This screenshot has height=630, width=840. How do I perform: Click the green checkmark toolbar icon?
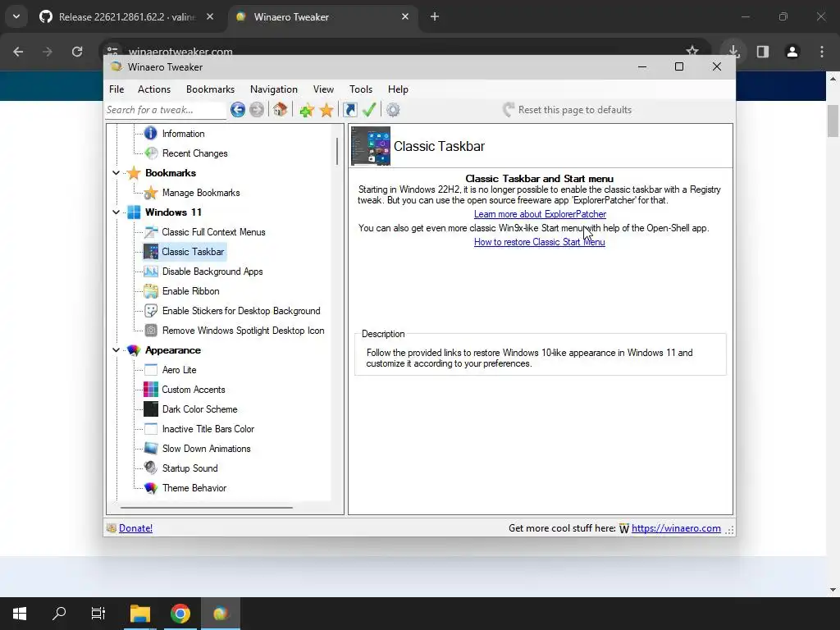tap(369, 109)
